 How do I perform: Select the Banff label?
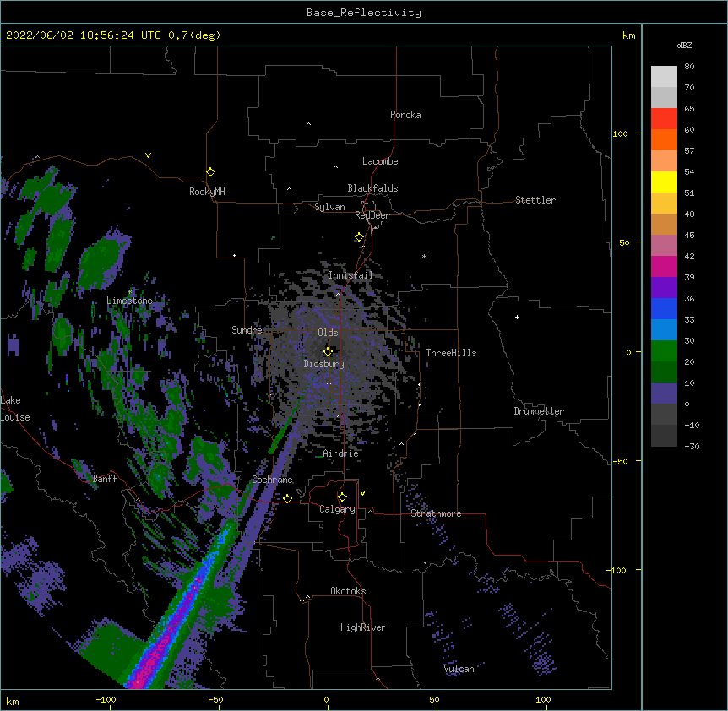[x=105, y=479]
